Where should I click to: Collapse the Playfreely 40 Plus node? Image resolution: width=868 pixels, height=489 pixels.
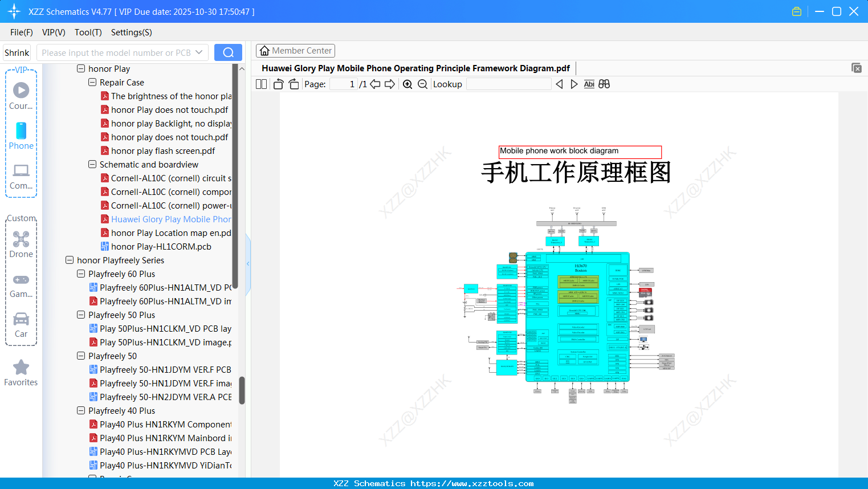coord(81,410)
